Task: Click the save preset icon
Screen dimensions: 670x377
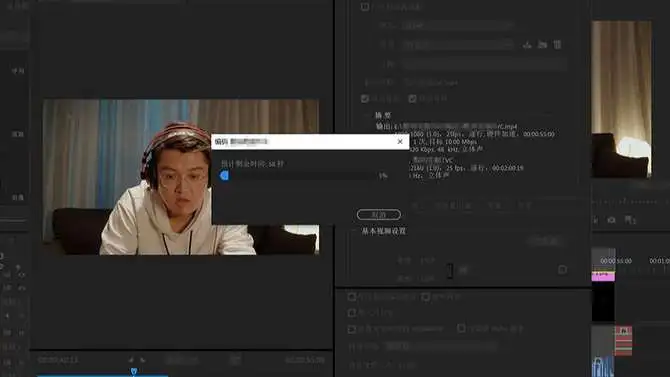Action: pyautogui.click(x=527, y=44)
